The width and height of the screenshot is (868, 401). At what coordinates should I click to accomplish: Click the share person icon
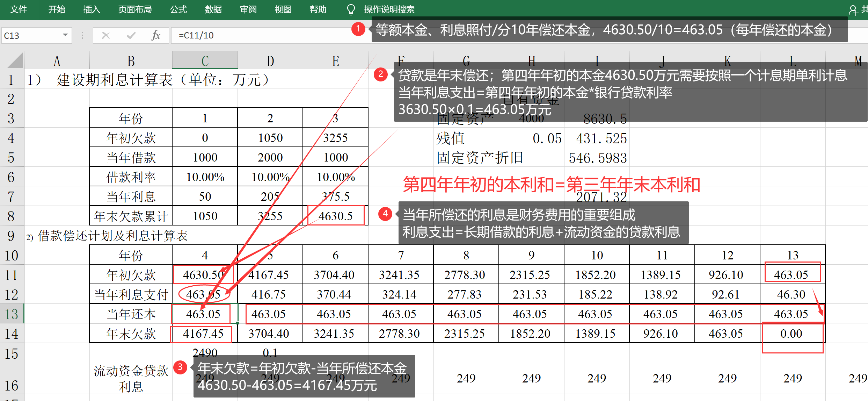pos(853,10)
